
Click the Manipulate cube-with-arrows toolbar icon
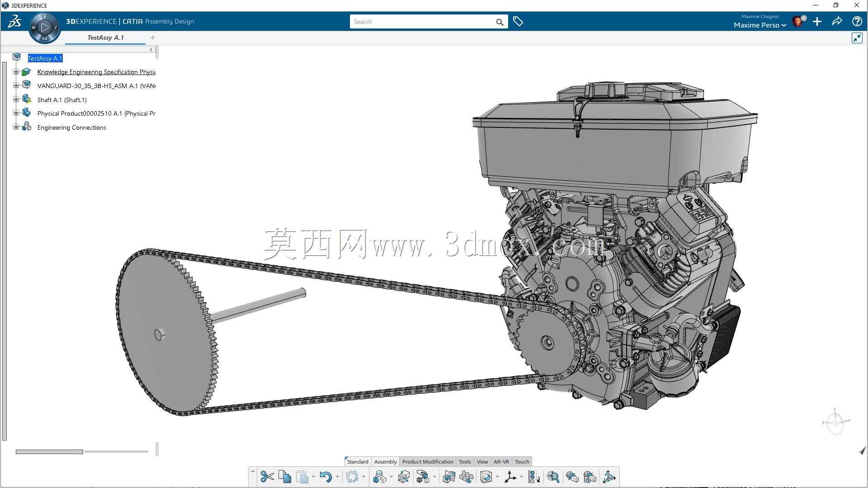[404, 477]
